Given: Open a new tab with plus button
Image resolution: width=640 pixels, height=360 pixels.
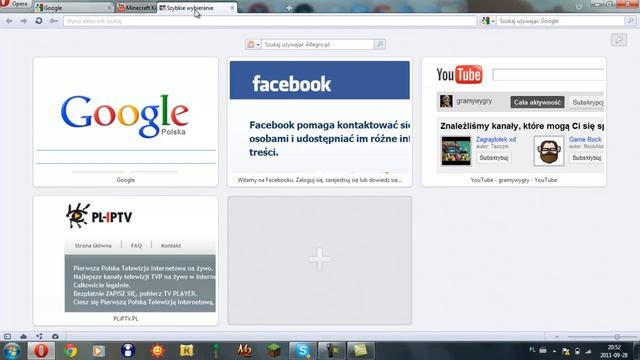Looking at the screenshot, I should pyautogui.click(x=289, y=8).
